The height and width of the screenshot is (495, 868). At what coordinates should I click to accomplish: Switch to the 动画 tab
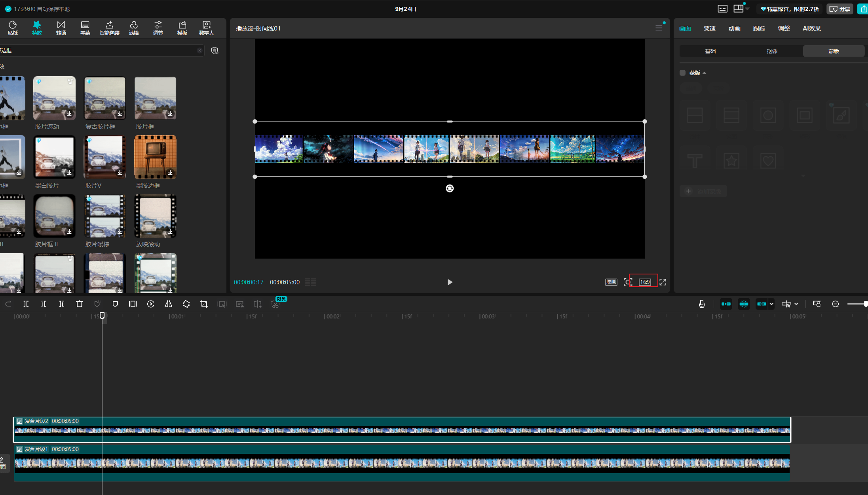735,29
